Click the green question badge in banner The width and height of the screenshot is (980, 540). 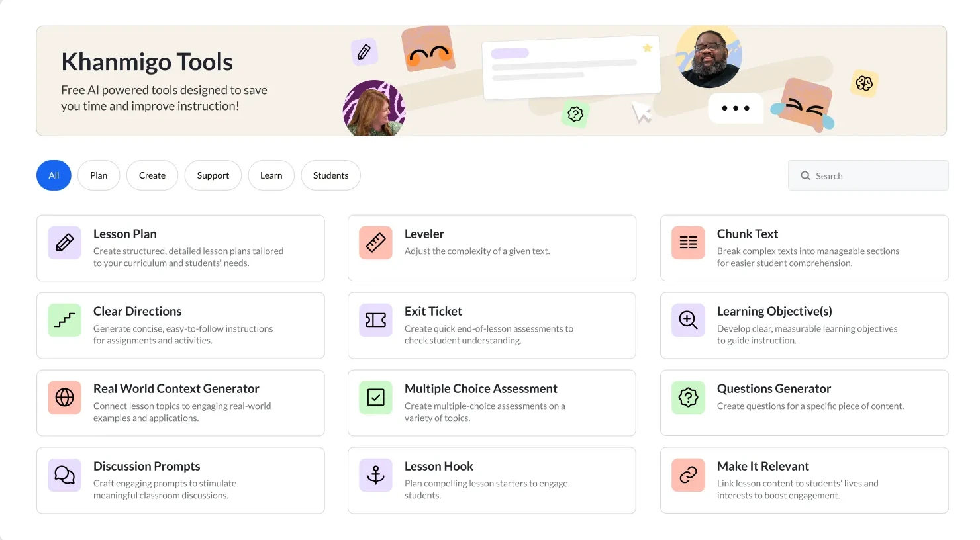tap(575, 114)
